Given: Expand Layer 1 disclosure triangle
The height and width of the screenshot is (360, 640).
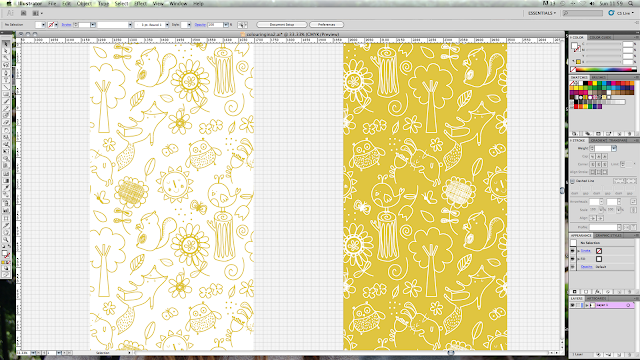Looking at the screenshot, I should tap(587, 305).
